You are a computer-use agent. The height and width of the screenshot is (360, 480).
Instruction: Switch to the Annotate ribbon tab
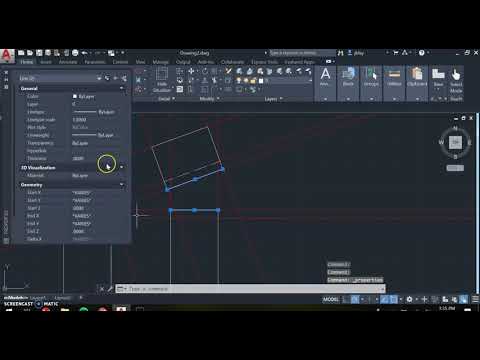(x=68, y=62)
